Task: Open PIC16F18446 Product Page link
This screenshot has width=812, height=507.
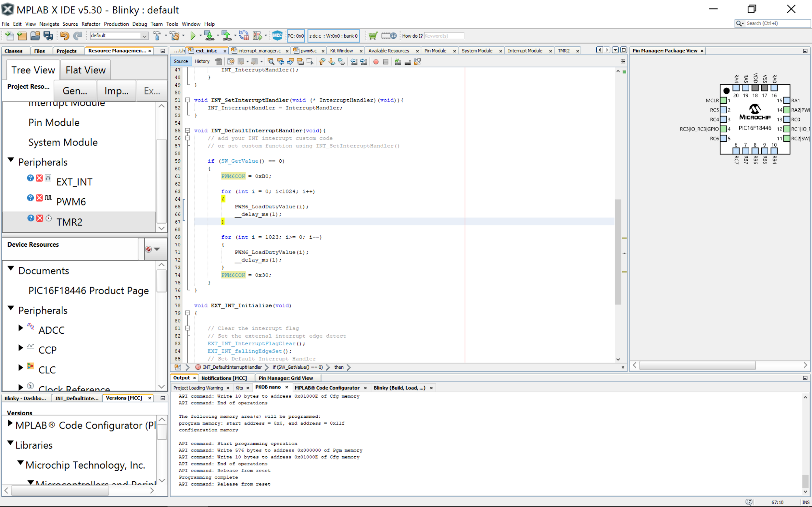Action: point(89,291)
